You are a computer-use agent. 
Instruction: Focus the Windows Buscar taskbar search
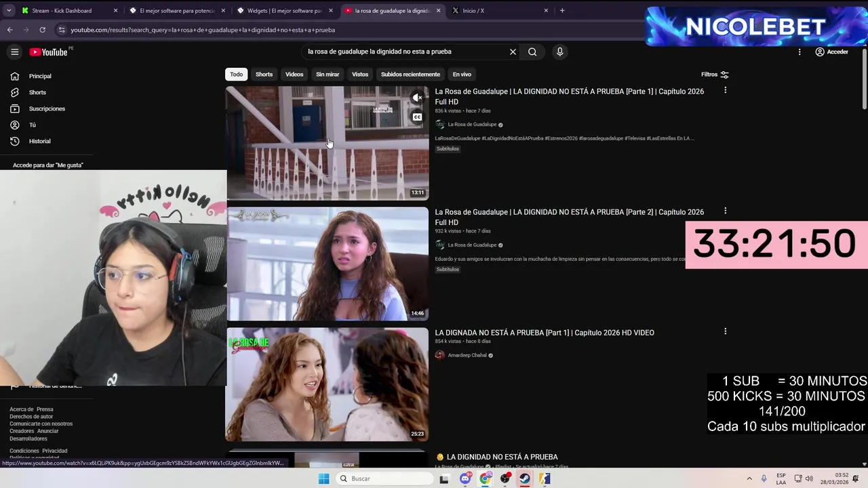tap(384, 479)
